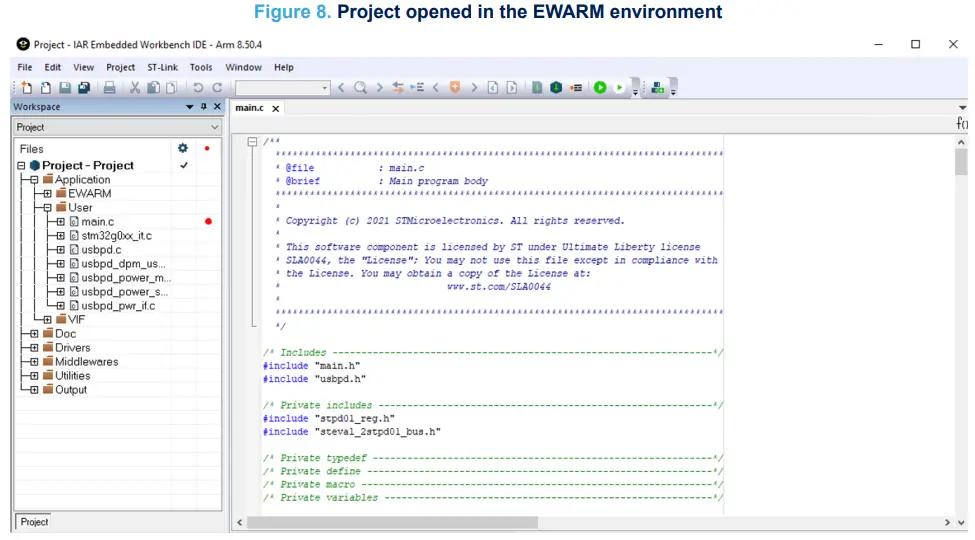Print the file using the printer icon

tap(109, 88)
